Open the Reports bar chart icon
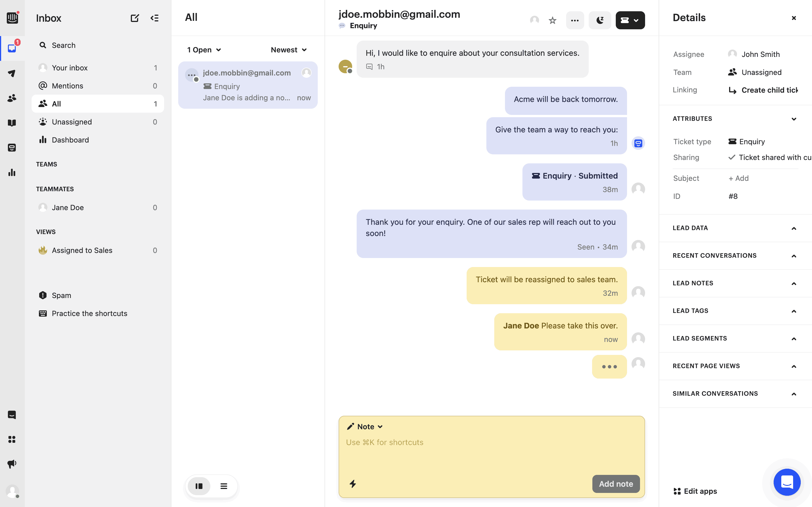The width and height of the screenshot is (812, 507). (12, 172)
